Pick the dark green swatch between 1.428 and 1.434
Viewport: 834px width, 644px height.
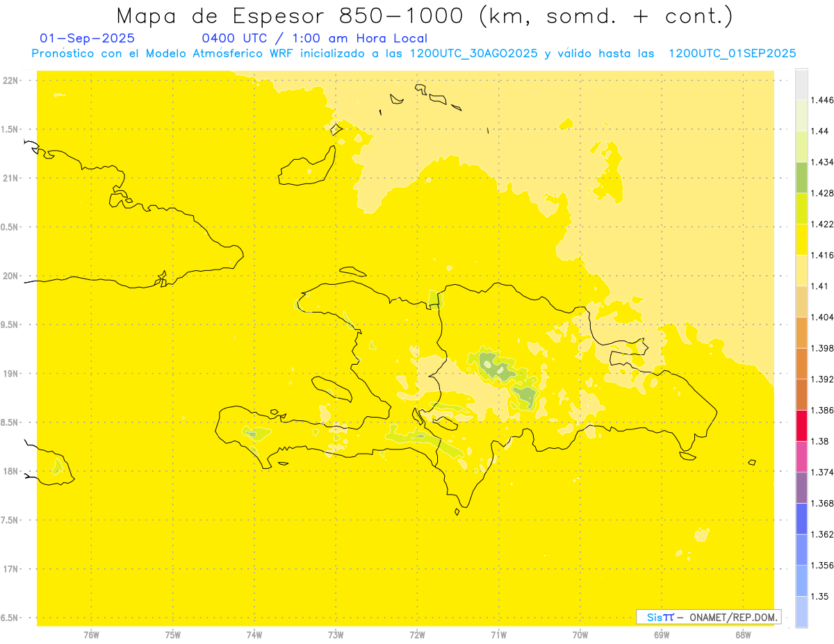(801, 177)
